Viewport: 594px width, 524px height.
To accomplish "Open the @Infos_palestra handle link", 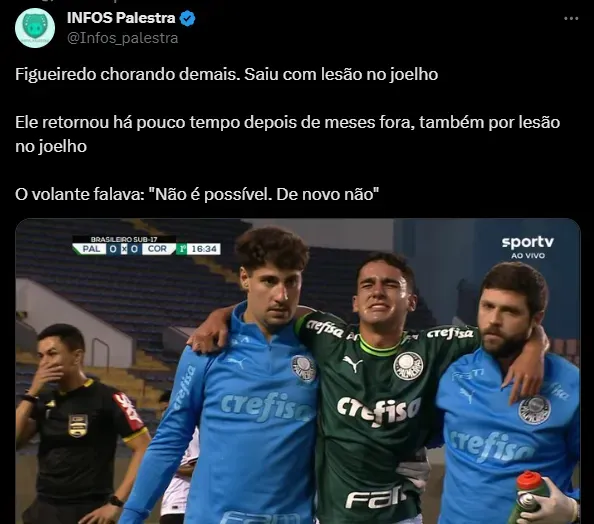I will click(122, 38).
